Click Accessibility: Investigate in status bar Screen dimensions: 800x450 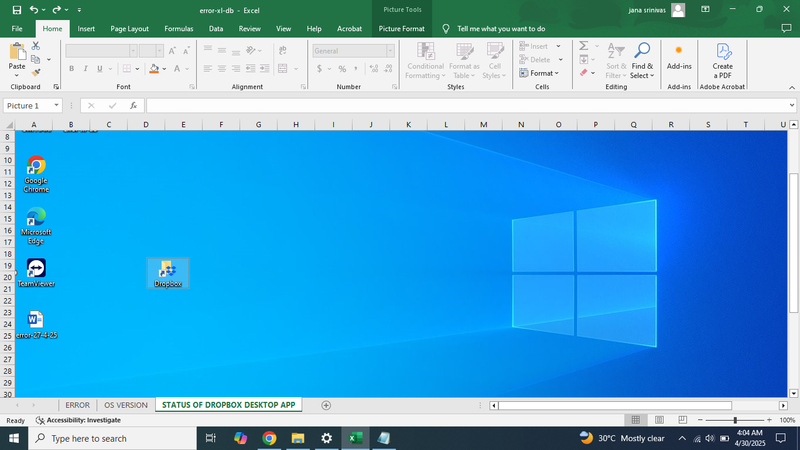pos(78,421)
